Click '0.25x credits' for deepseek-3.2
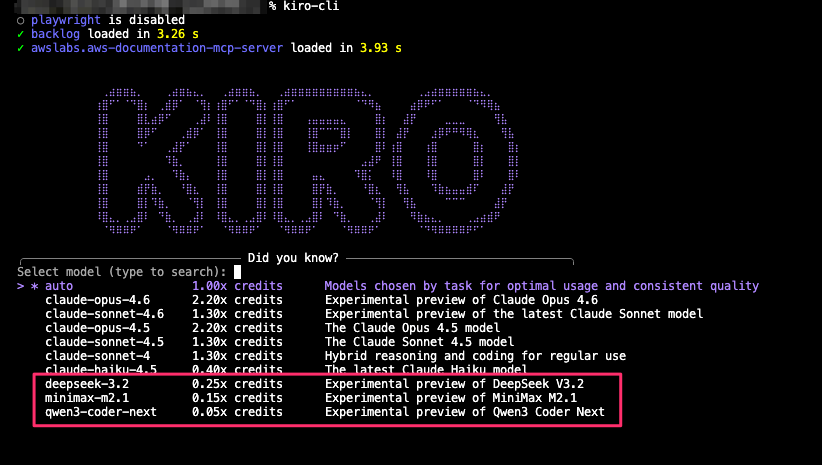 coord(237,384)
